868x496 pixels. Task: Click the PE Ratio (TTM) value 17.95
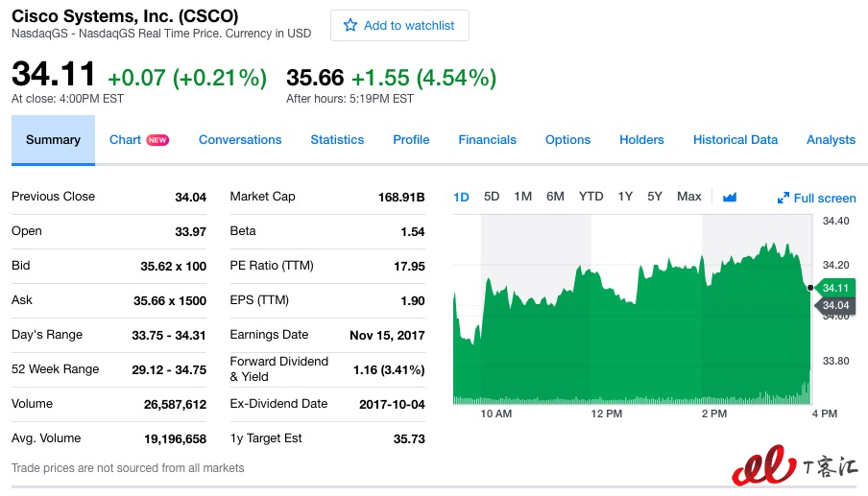tap(409, 266)
